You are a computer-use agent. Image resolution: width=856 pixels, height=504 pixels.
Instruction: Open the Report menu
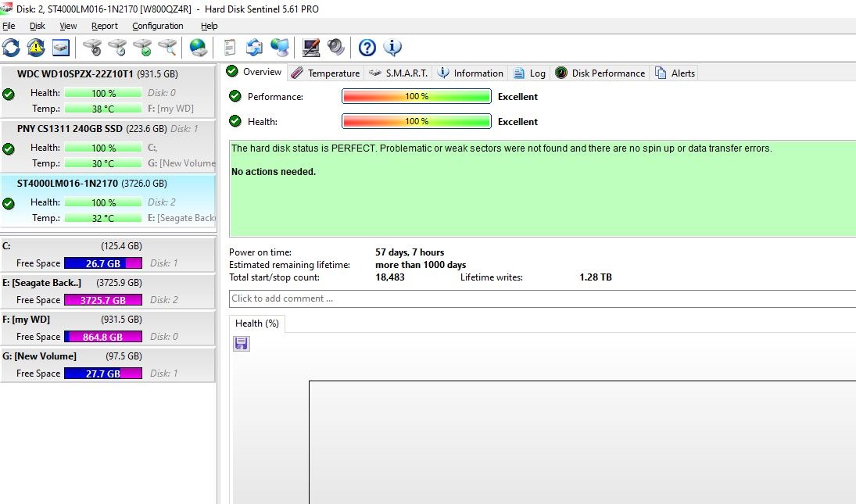point(105,26)
